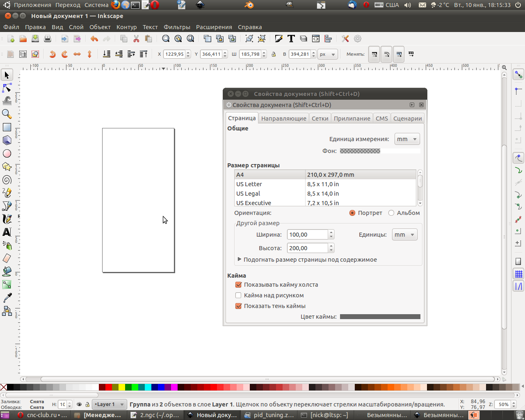Choose the Ellipse tool
Viewport: 525px width, 420px height.
click(x=7, y=154)
